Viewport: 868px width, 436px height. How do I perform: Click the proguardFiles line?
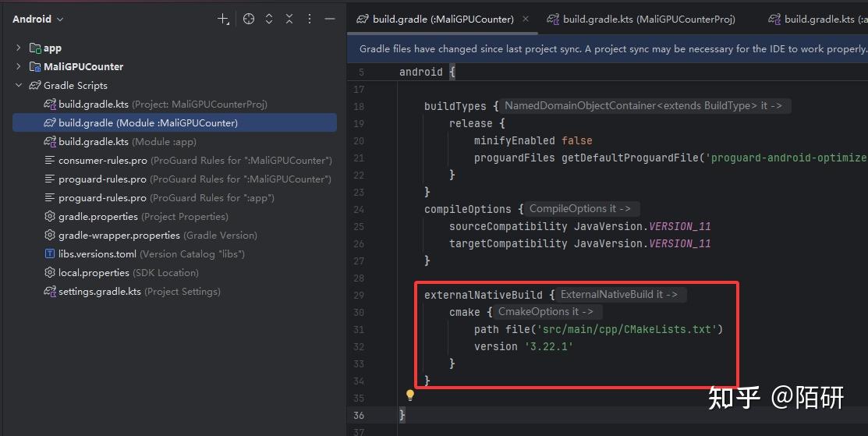click(671, 158)
